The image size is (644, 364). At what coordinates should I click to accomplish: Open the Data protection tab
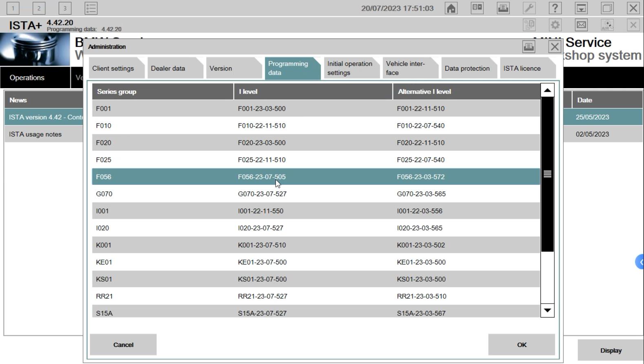(469, 68)
